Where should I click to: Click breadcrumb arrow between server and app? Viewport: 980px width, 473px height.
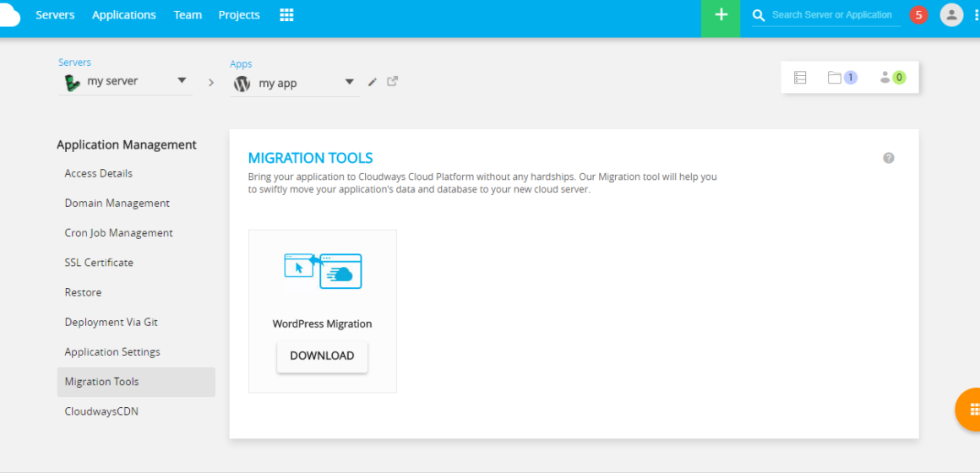211,83
